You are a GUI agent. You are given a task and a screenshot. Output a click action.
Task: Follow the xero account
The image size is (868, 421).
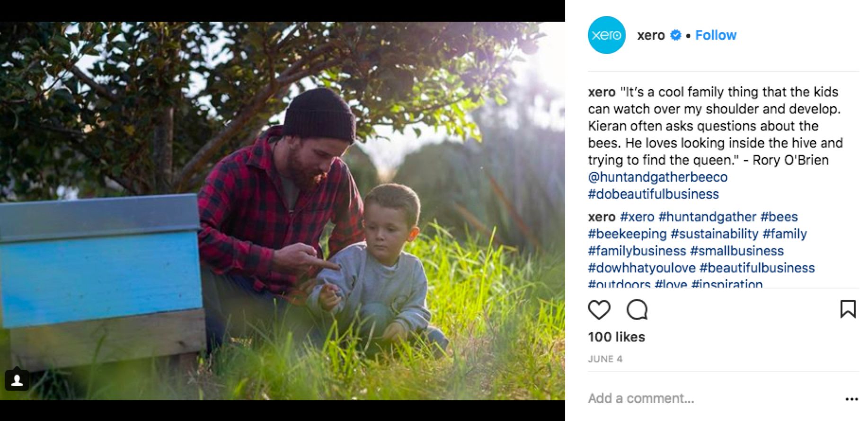716,35
